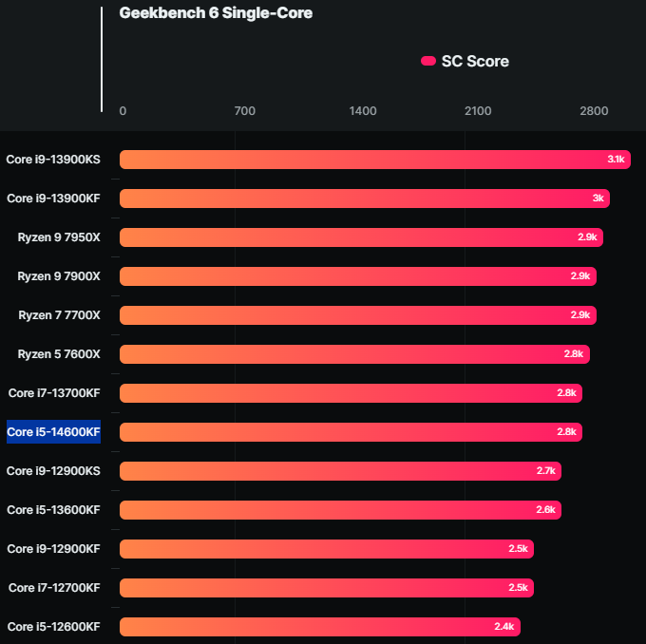This screenshot has width=646, height=644.
Task: Select the Core i7-12700KF label
Action: (54, 588)
